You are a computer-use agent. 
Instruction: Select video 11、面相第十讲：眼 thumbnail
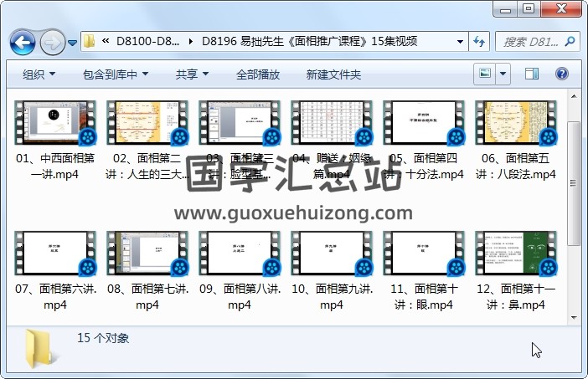[x=424, y=254]
